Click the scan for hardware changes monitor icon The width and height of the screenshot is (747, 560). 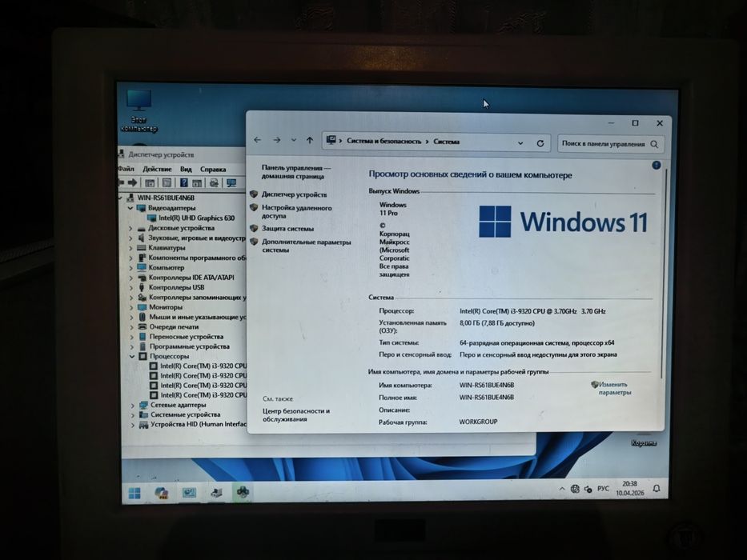[x=231, y=183]
